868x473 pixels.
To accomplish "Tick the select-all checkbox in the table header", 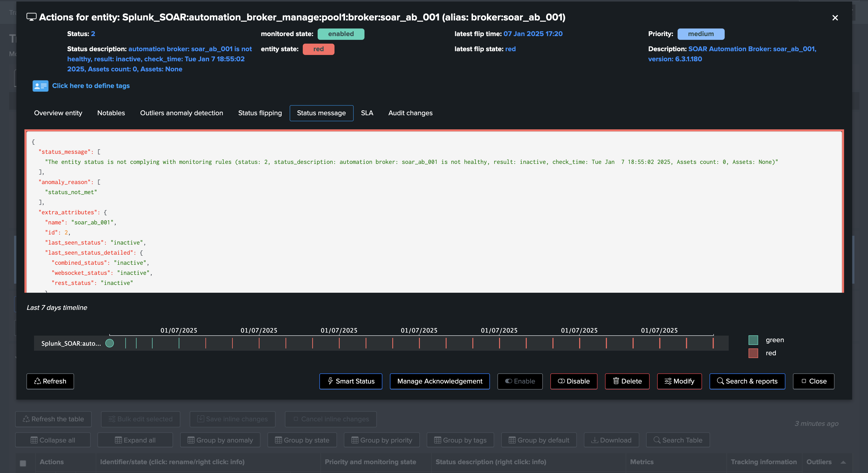I will pos(23,463).
